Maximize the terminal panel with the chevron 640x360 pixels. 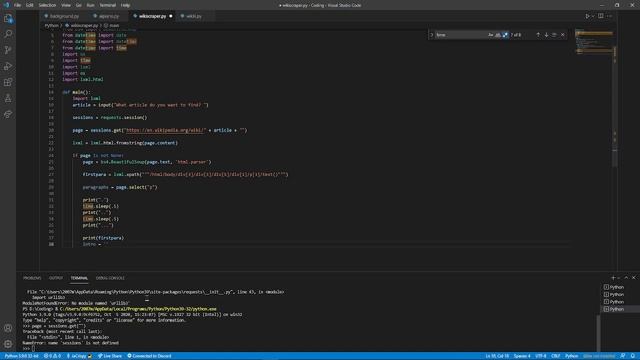[x=627, y=278]
